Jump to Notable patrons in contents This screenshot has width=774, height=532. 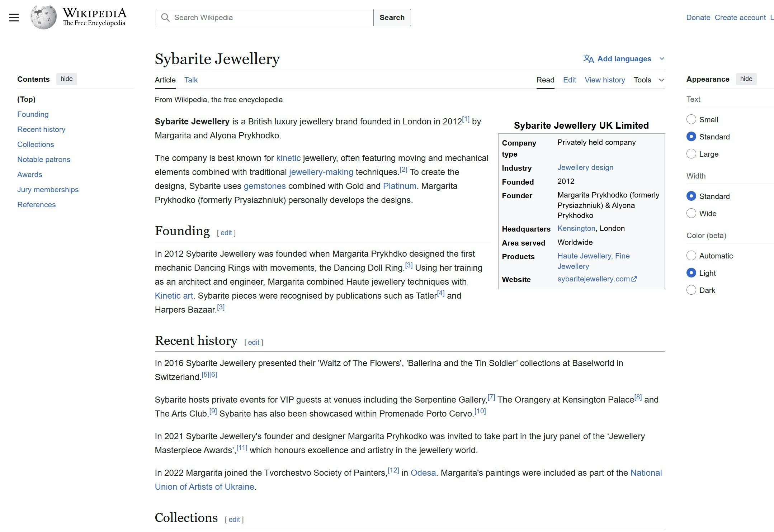[x=44, y=160]
